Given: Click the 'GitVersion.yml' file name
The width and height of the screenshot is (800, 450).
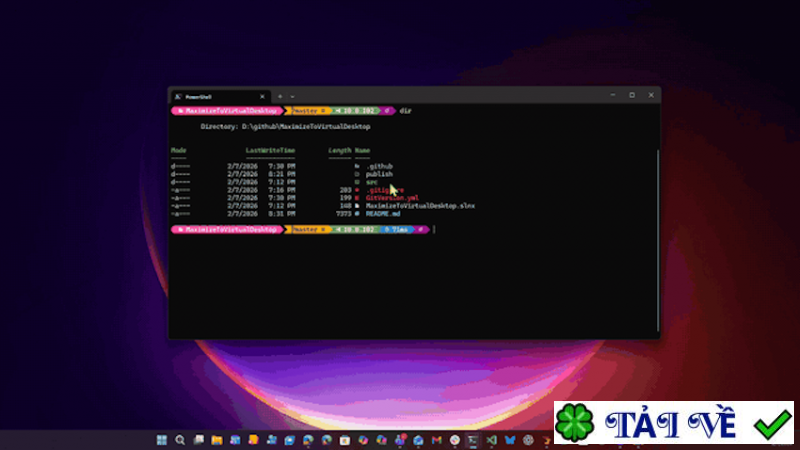Looking at the screenshot, I should pos(392,198).
